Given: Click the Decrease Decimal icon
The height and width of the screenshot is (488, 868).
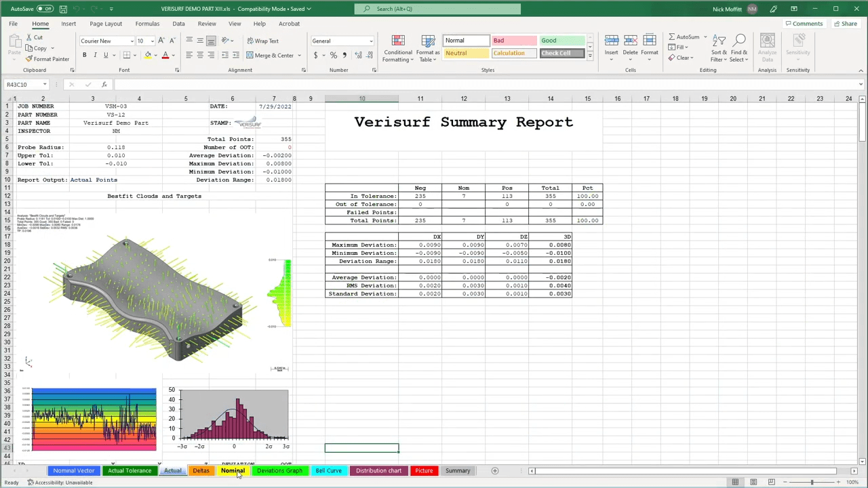Looking at the screenshot, I should tap(369, 55).
